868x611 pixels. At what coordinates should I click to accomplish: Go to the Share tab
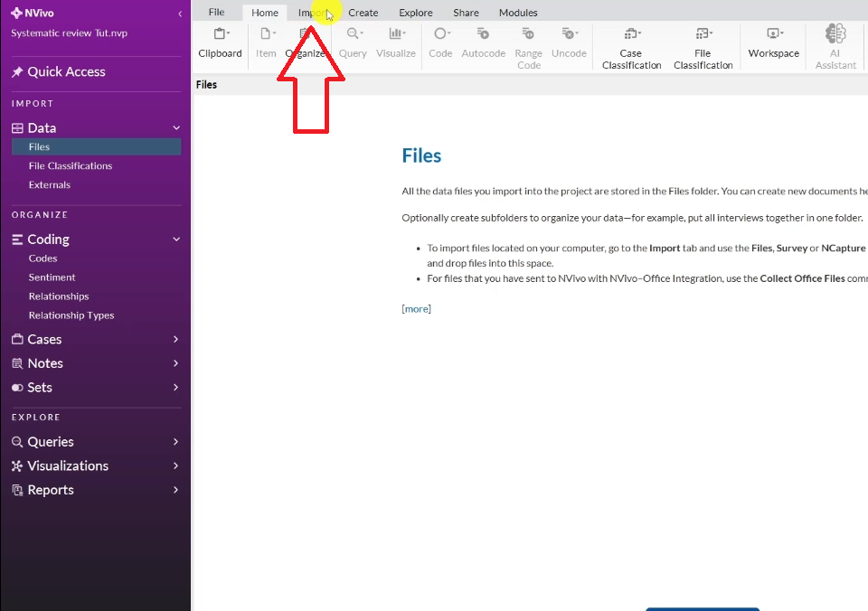tap(467, 12)
